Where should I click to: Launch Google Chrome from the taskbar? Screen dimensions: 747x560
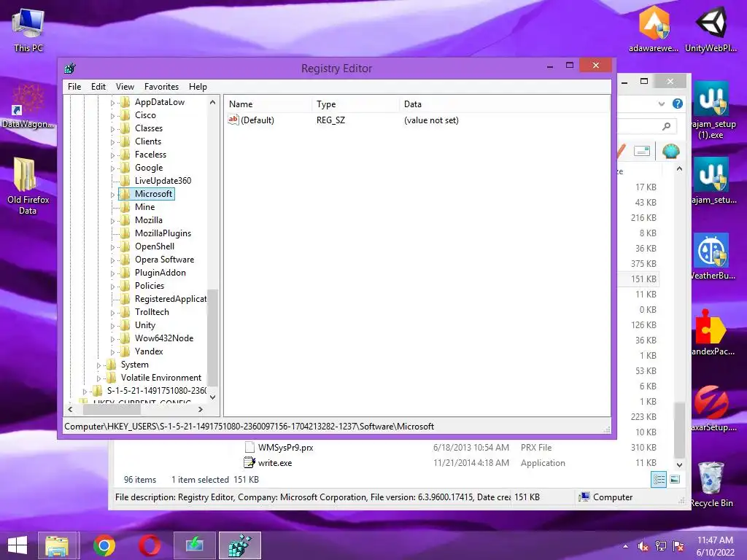pyautogui.click(x=104, y=545)
